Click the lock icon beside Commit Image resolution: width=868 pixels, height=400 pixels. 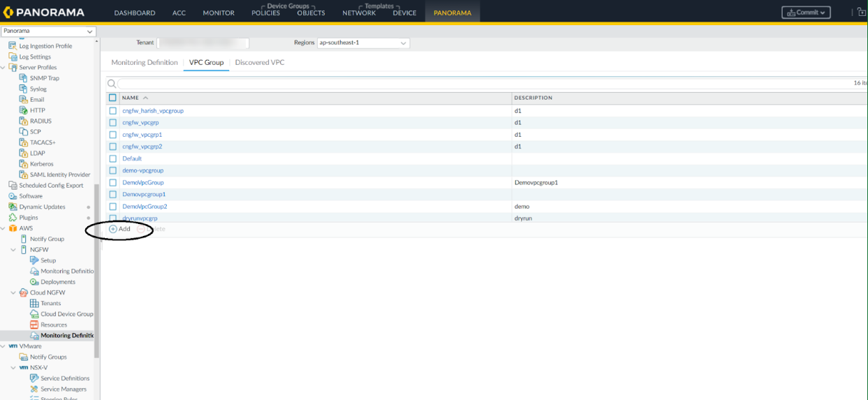[862, 12]
